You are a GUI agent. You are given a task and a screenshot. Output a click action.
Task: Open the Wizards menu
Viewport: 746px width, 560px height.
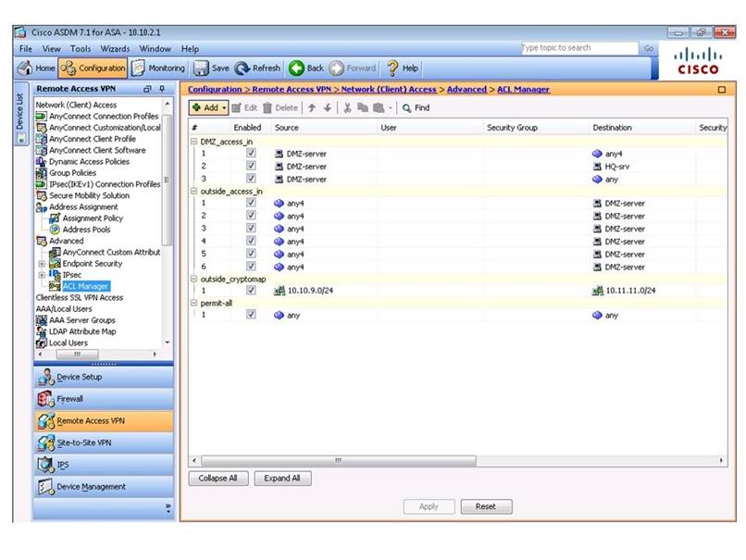click(x=115, y=48)
